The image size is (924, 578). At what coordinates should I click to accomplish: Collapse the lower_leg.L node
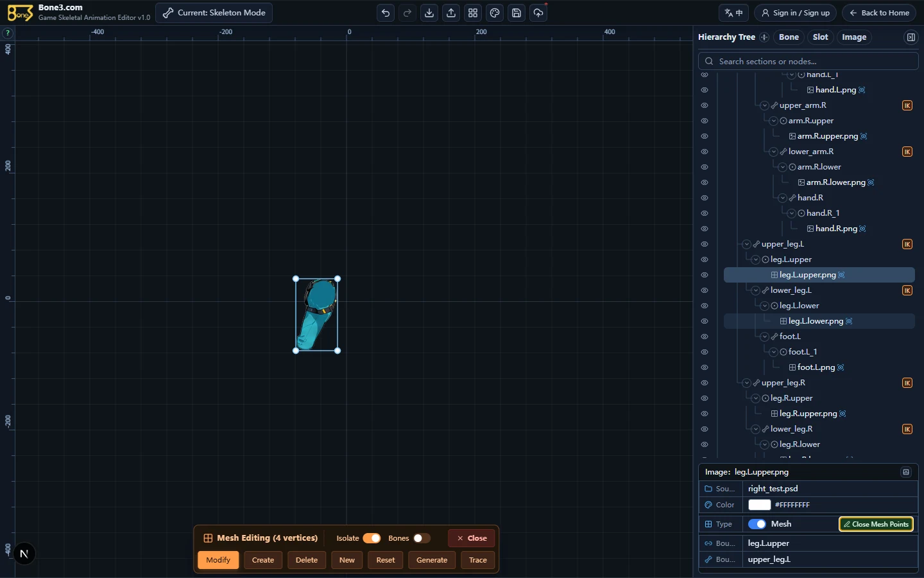755,290
